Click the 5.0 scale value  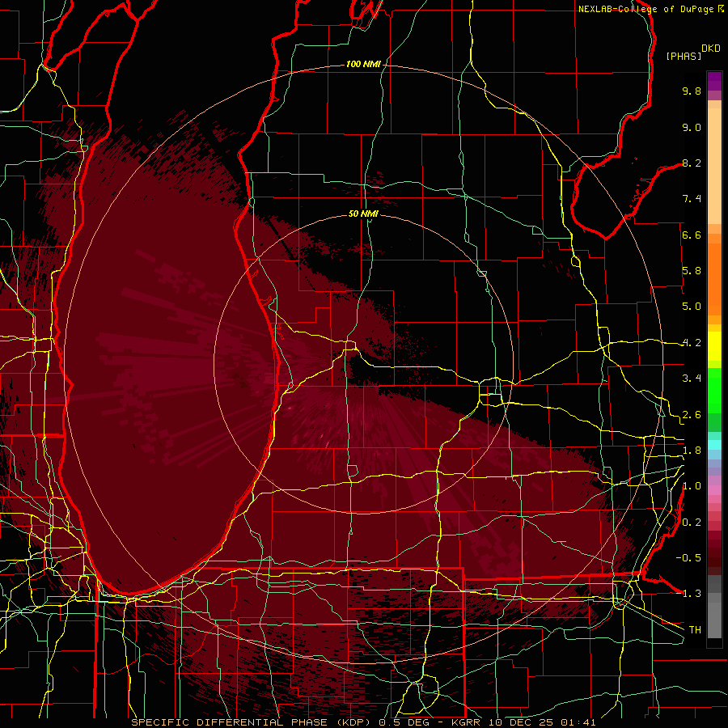point(692,307)
